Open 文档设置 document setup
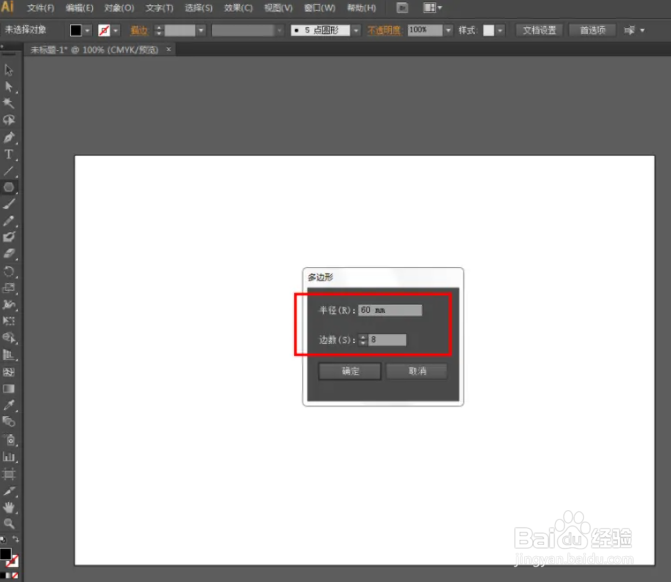The height and width of the screenshot is (582, 671). 539,30
